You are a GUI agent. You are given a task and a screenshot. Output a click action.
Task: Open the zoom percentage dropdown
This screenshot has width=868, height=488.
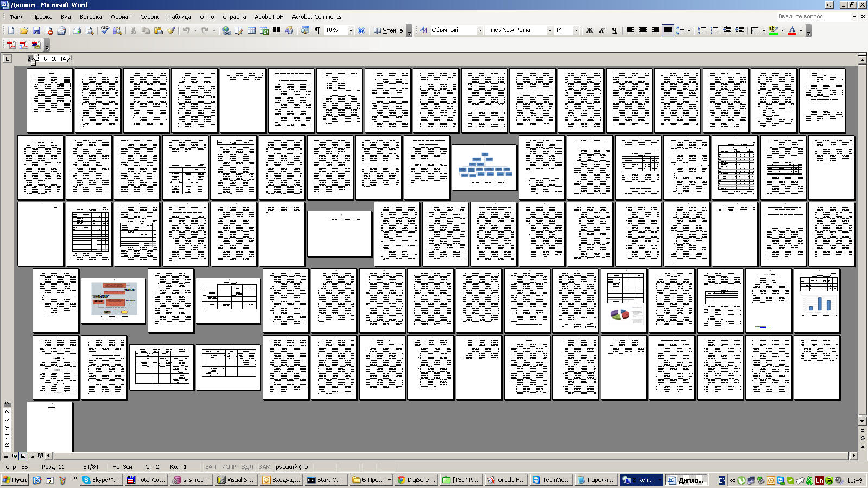pyautogui.click(x=351, y=30)
